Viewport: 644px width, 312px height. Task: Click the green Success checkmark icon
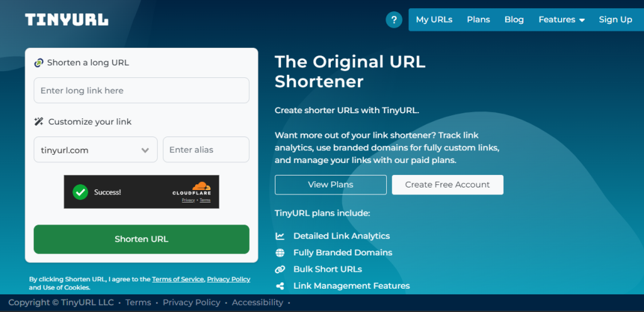coord(80,192)
